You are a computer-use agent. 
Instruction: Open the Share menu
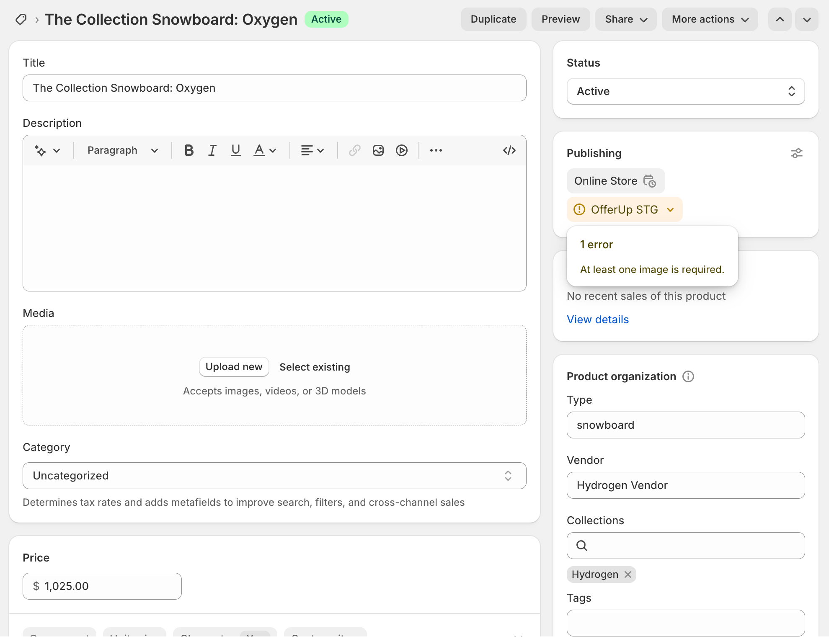626,19
